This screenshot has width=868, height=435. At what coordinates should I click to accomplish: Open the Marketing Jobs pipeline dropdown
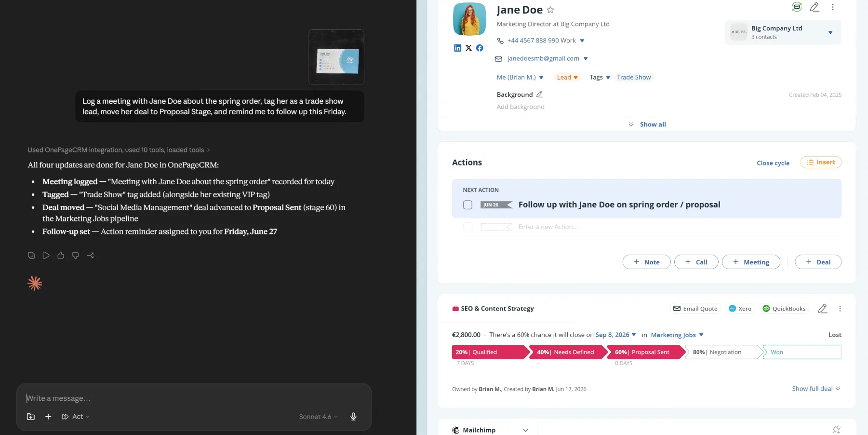[x=677, y=335]
